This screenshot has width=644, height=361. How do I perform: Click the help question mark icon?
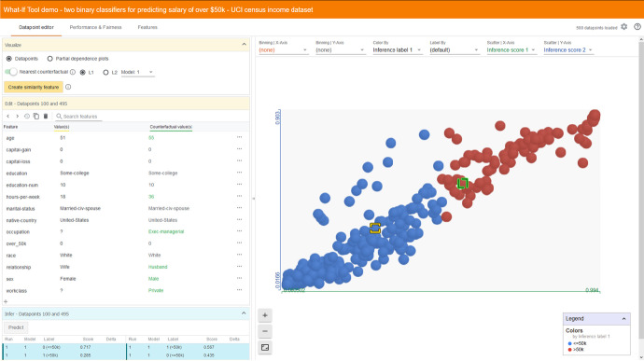coord(637,27)
